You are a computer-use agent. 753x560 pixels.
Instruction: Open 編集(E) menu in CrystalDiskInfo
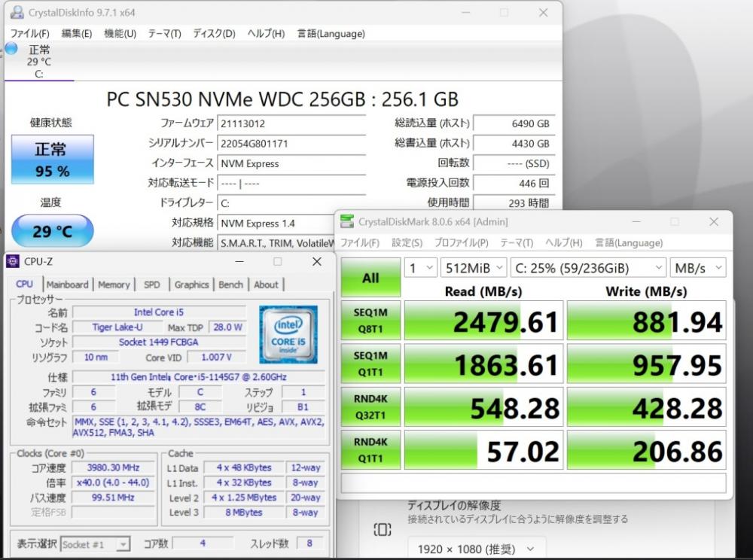click(x=77, y=34)
